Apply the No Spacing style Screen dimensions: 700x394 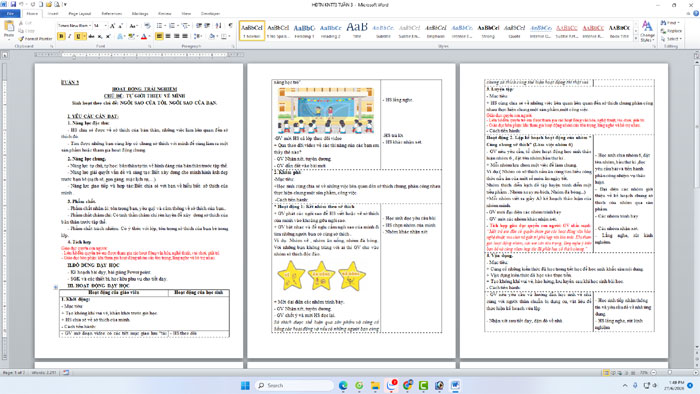click(278, 31)
